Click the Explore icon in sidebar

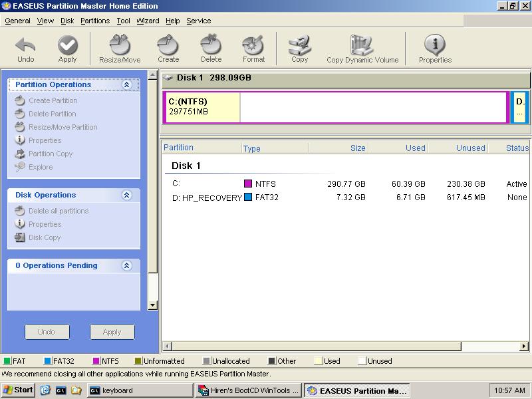pyautogui.click(x=20, y=167)
